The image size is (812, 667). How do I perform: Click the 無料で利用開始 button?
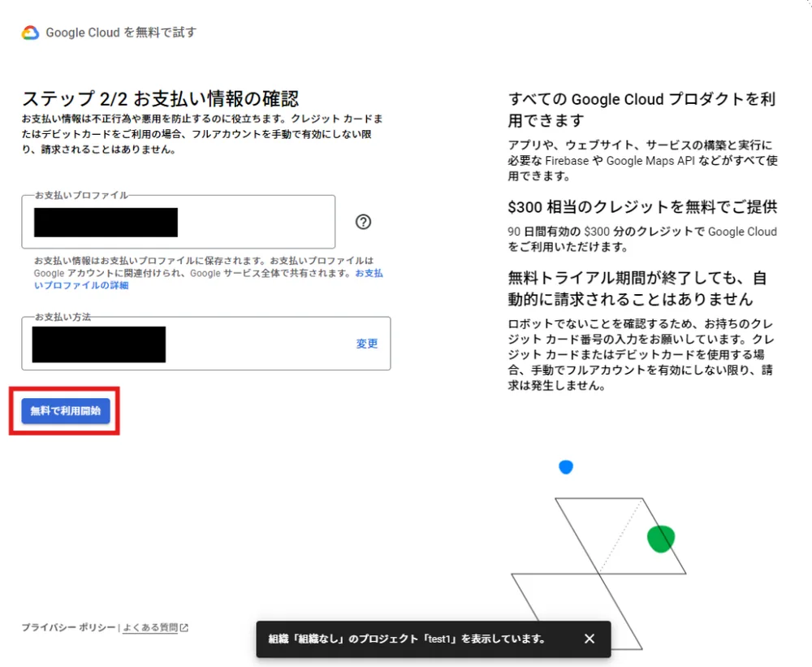[66, 411]
